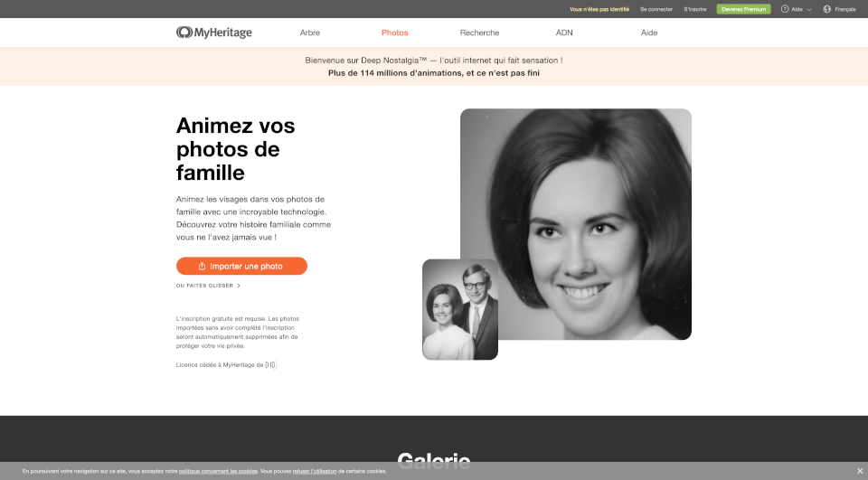This screenshot has height=480, width=868.
Task: Open the Photos menu
Action: pos(395,33)
